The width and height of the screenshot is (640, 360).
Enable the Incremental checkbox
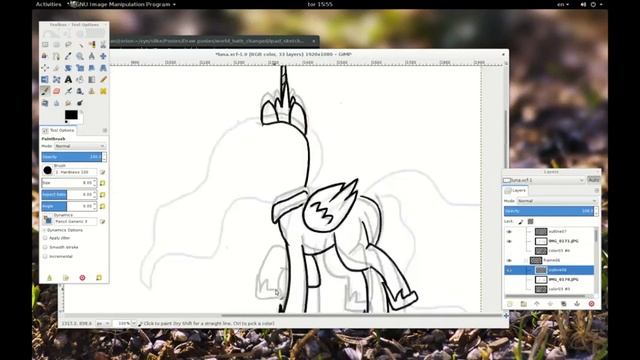[x=45, y=257]
